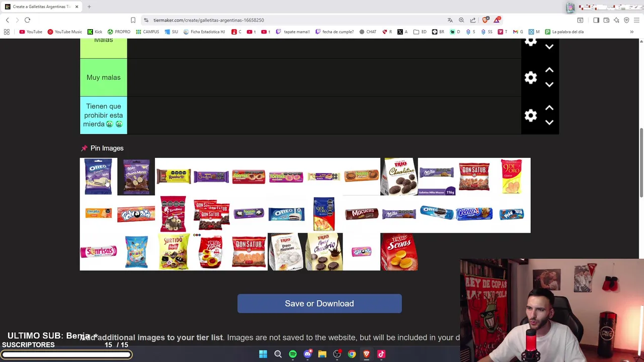Open Brave Shields panel

485,20
